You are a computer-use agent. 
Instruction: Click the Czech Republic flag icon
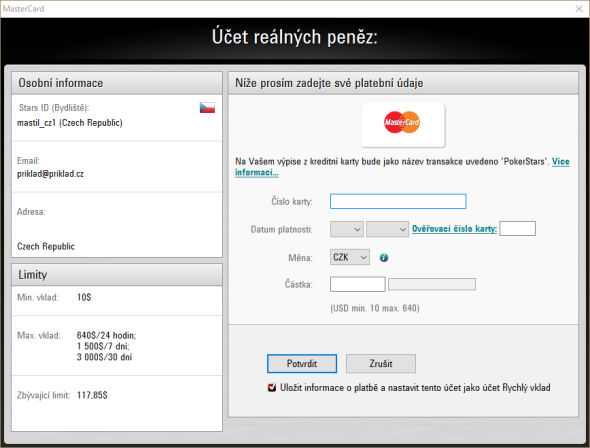click(x=207, y=108)
